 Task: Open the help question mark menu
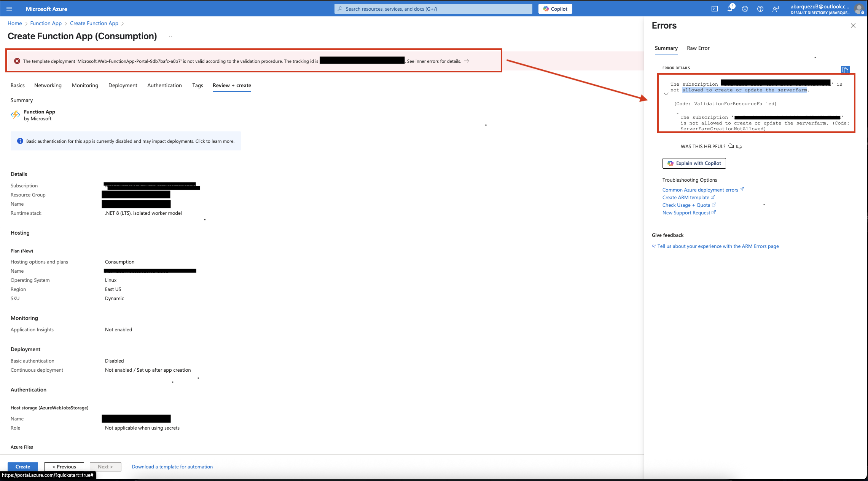(760, 9)
